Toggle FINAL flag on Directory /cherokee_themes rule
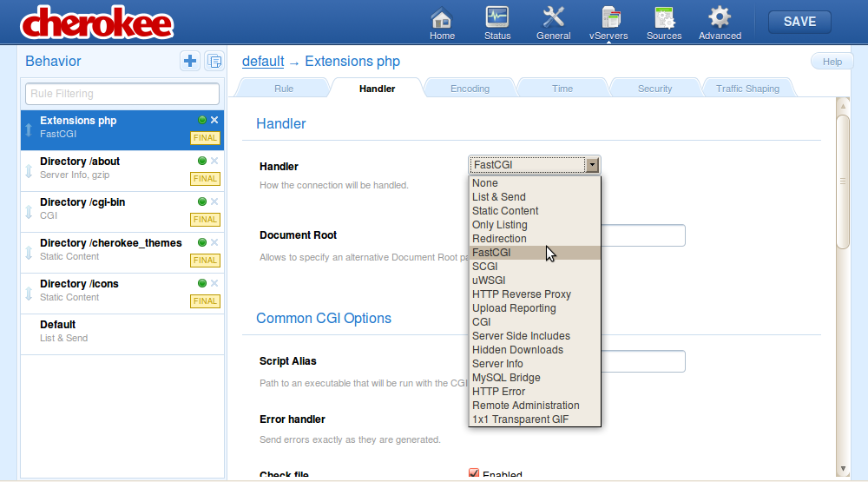 (x=205, y=261)
